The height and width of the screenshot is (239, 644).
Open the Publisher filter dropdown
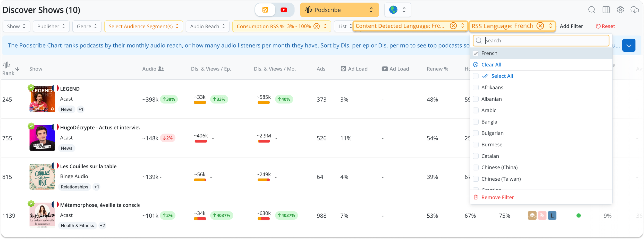tap(51, 26)
